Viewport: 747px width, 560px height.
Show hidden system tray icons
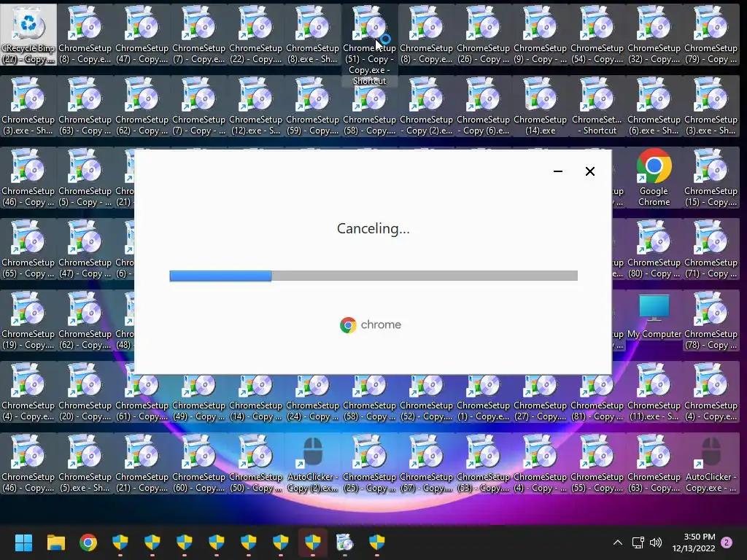pyautogui.click(x=617, y=542)
